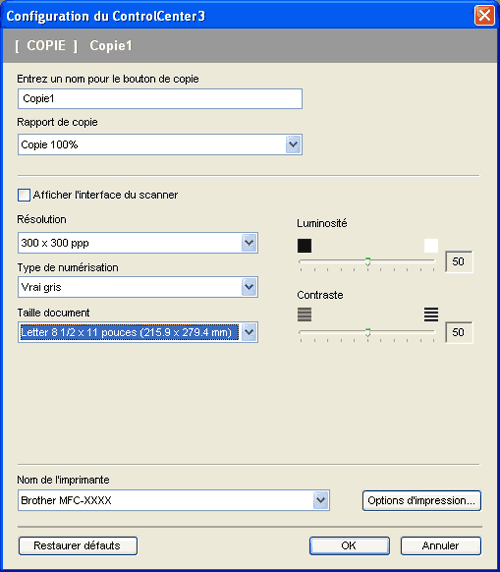
Task: Confirm settings with the OK button
Action: click(x=349, y=546)
